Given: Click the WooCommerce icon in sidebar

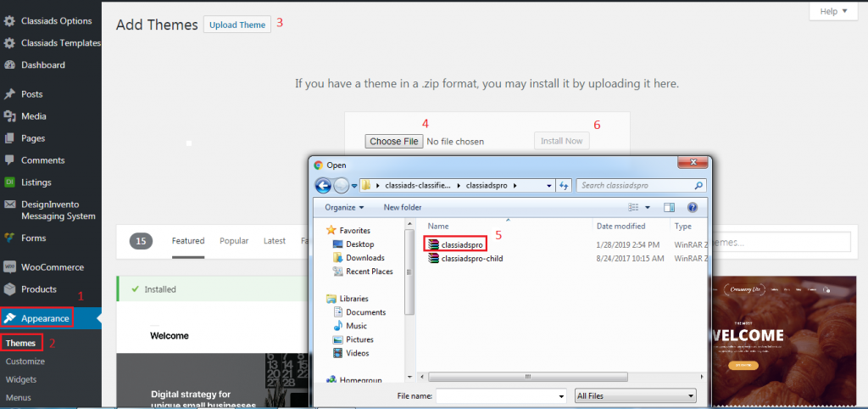Looking at the screenshot, I should 9,267.
